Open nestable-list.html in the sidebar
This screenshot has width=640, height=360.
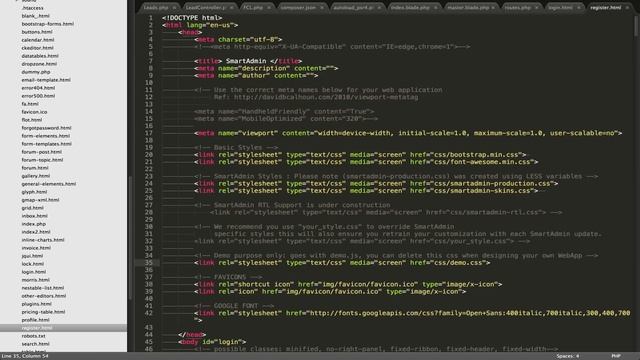43,288
